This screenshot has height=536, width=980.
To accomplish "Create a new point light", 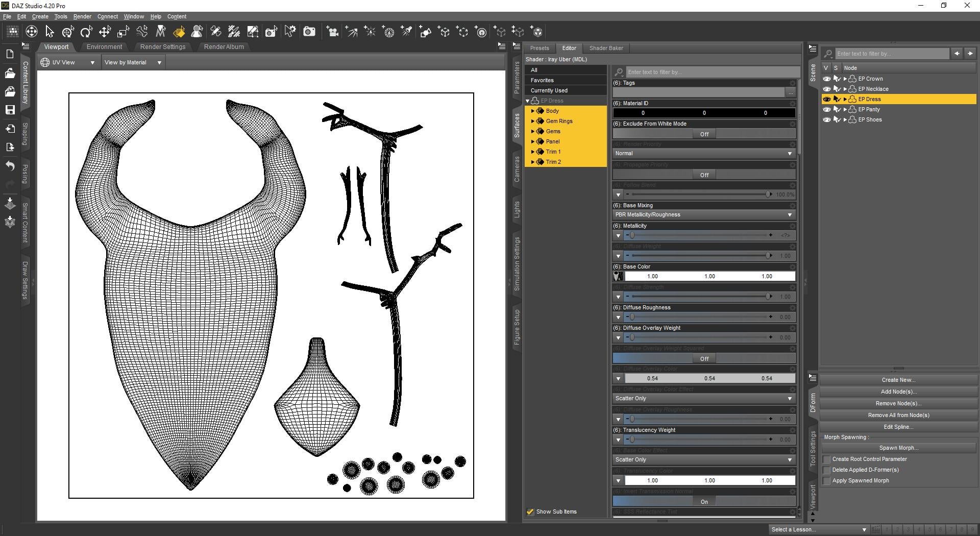I will pos(370,32).
